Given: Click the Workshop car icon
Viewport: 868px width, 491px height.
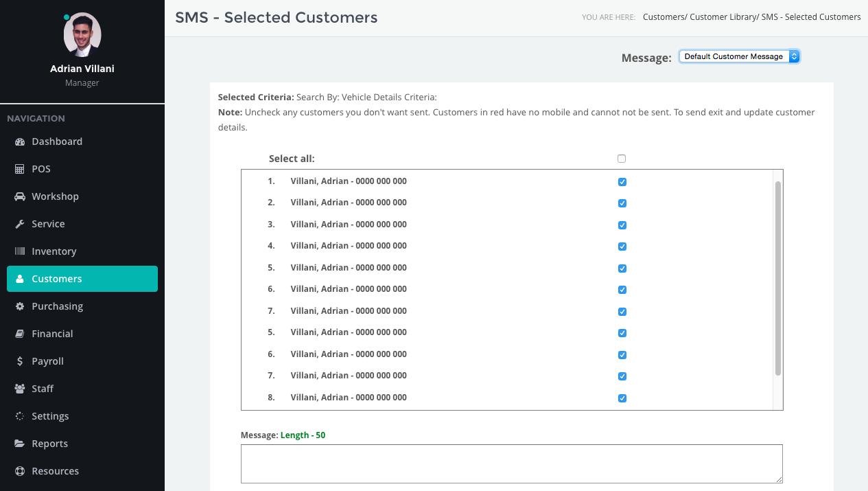Looking at the screenshot, I should pos(19,196).
